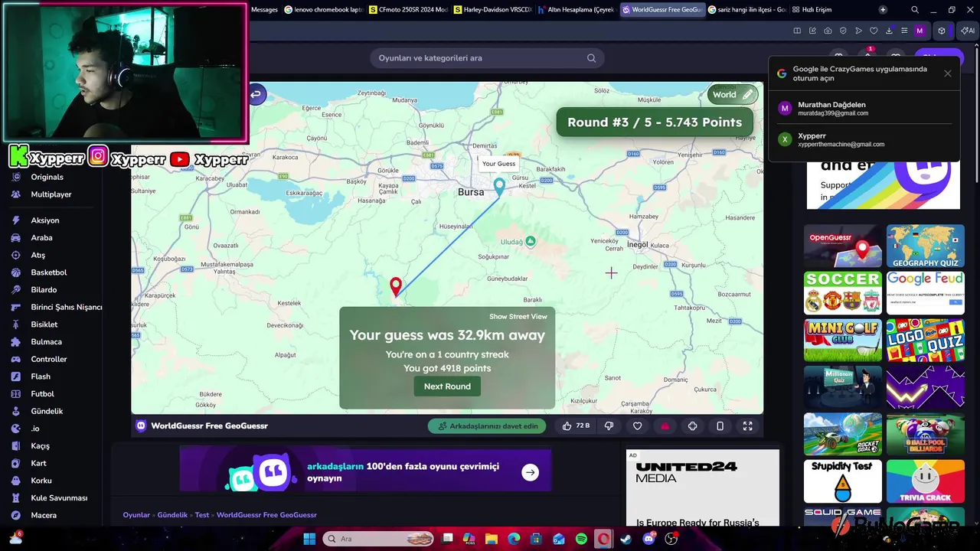This screenshot has height=551, width=980.
Task: Open Futbol category in sidebar
Action: tap(43, 394)
